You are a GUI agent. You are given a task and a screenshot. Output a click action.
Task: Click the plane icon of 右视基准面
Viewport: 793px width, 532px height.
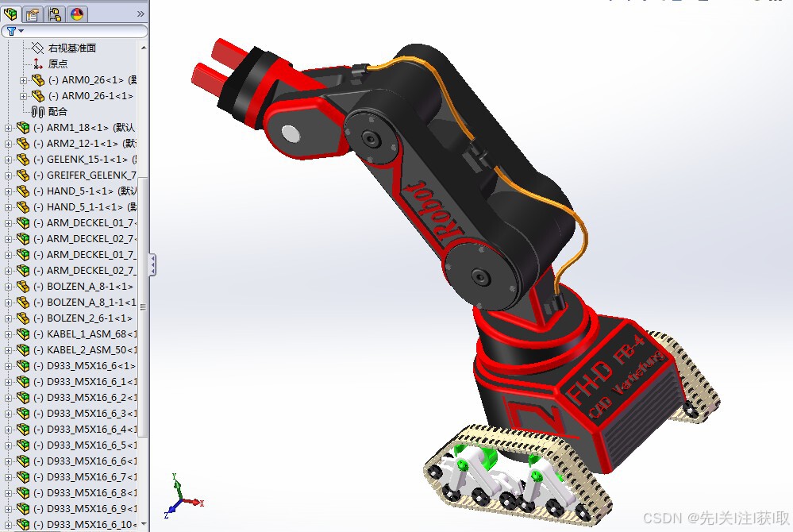point(38,48)
